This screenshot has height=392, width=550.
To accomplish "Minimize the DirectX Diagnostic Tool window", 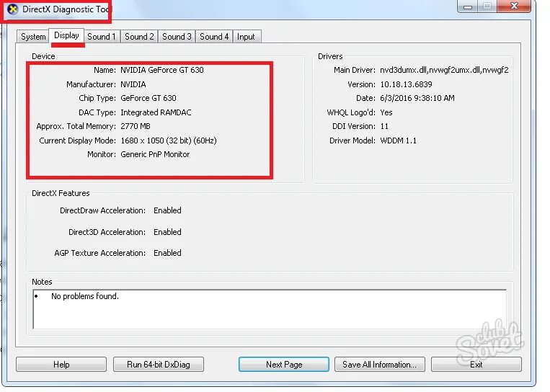I will coord(468,6).
